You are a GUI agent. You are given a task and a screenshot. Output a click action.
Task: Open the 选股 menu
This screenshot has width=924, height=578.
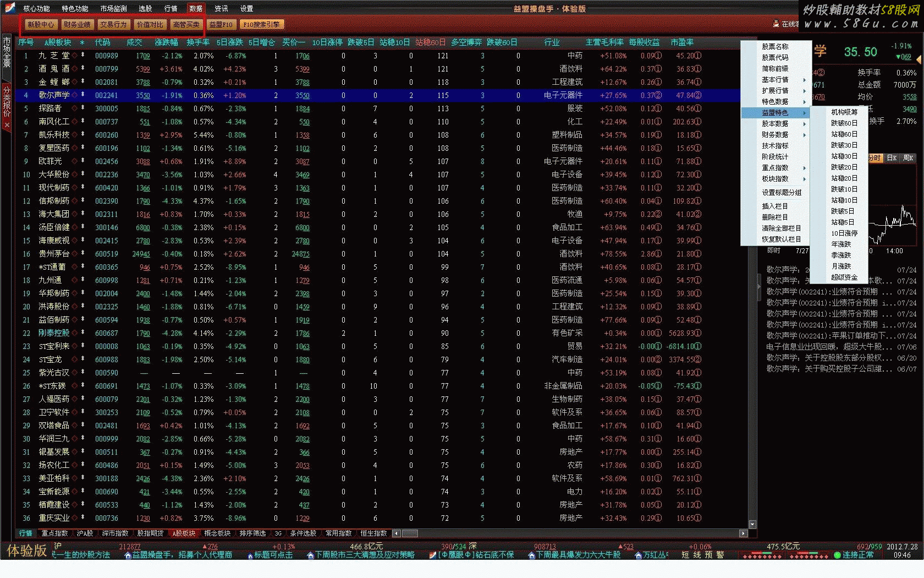[x=145, y=9]
